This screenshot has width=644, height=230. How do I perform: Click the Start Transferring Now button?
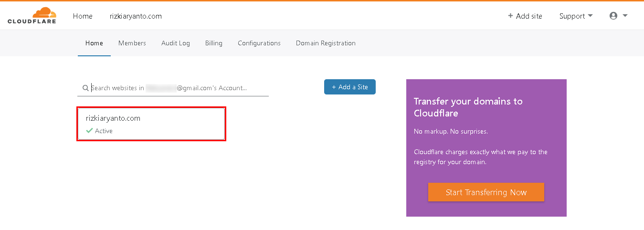click(x=486, y=192)
